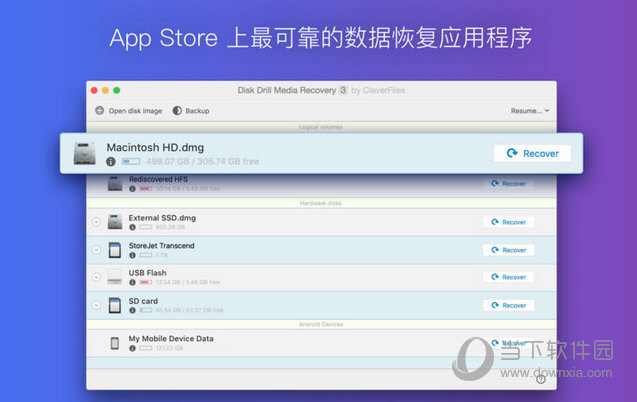Expand the USB Flash partitions
The image size is (637, 402).
coord(96,277)
